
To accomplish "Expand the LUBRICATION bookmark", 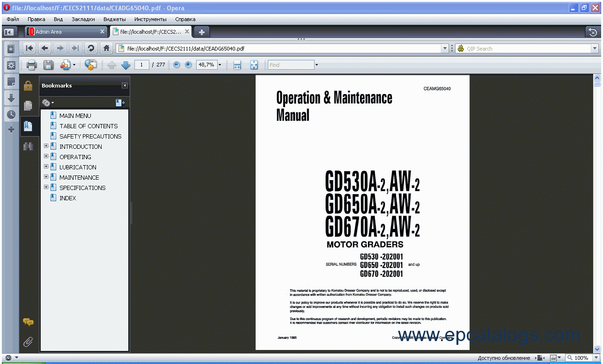I will point(46,167).
